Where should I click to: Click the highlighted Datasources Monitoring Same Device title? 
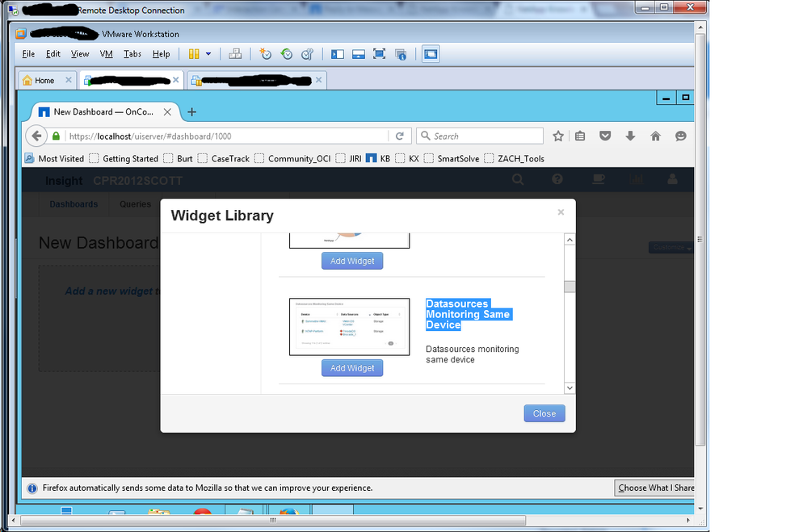pos(468,314)
